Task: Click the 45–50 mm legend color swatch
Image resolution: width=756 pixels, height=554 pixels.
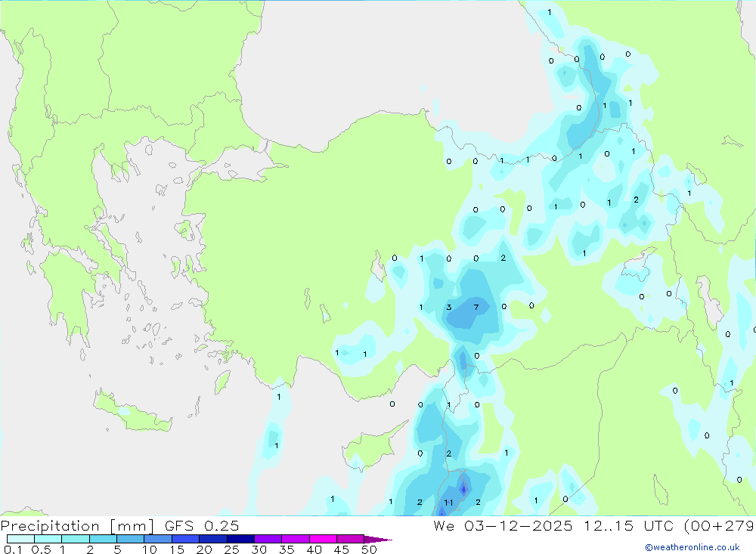Action: click(x=351, y=539)
